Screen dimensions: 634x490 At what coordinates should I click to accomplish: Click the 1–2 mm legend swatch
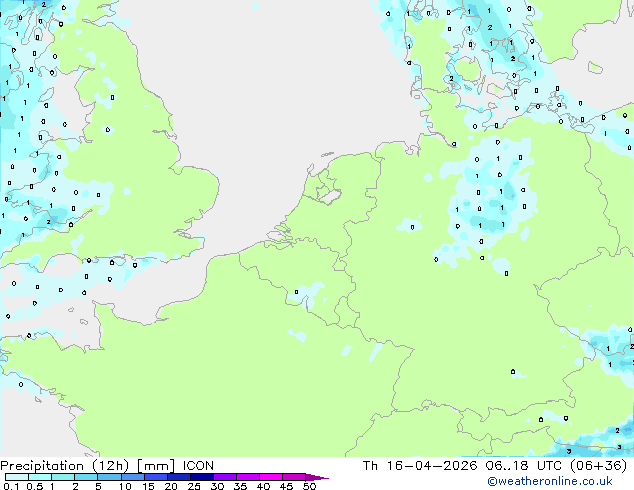[63, 477]
